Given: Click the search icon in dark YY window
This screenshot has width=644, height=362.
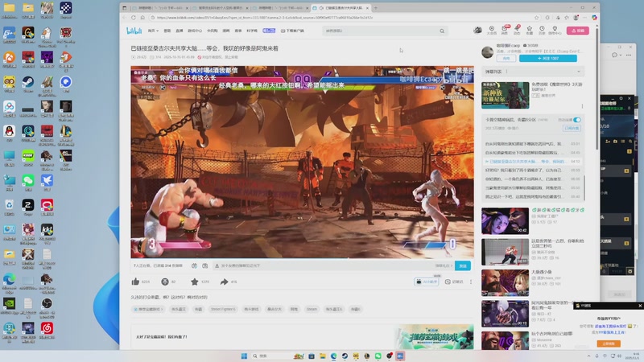Looking at the screenshot, I should (x=630, y=142).
